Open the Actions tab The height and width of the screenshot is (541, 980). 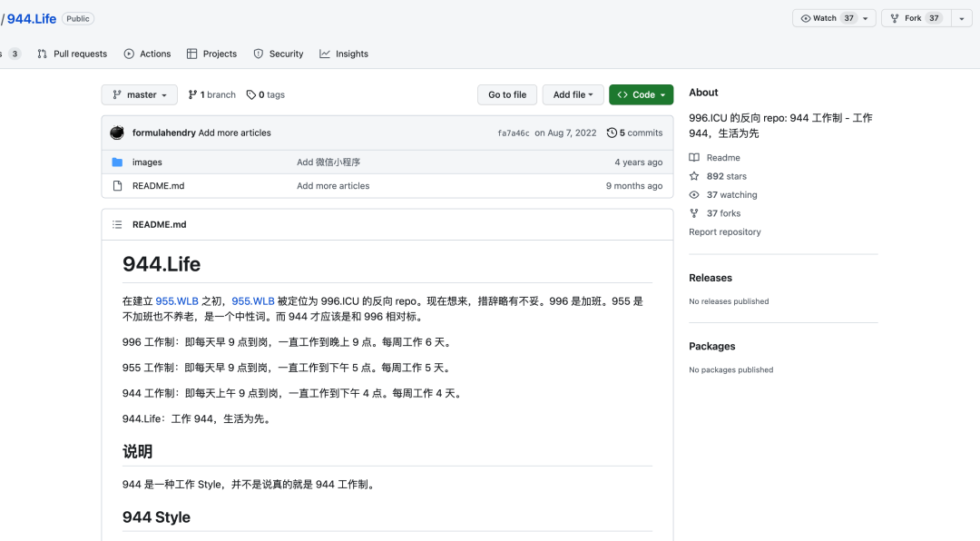148,54
